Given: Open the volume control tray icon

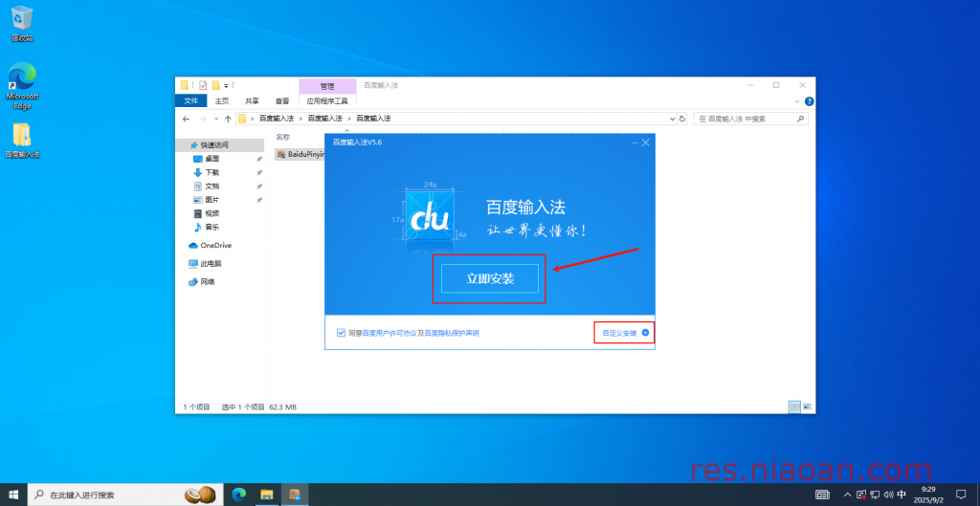Looking at the screenshot, I should 888,495.
